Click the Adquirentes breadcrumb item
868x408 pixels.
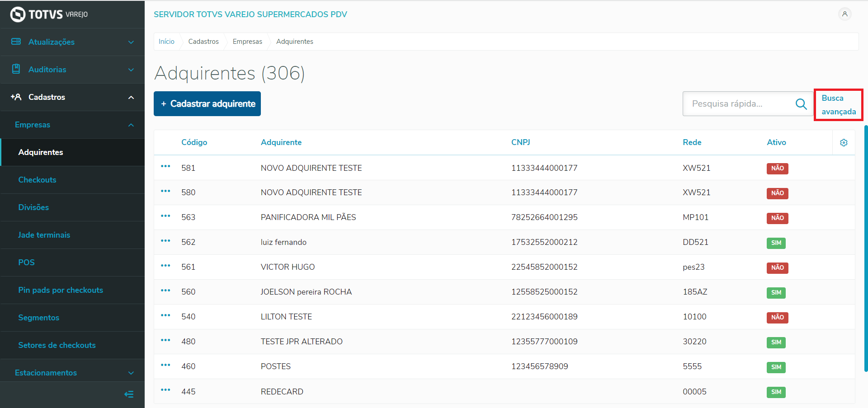tap(295, 42)
